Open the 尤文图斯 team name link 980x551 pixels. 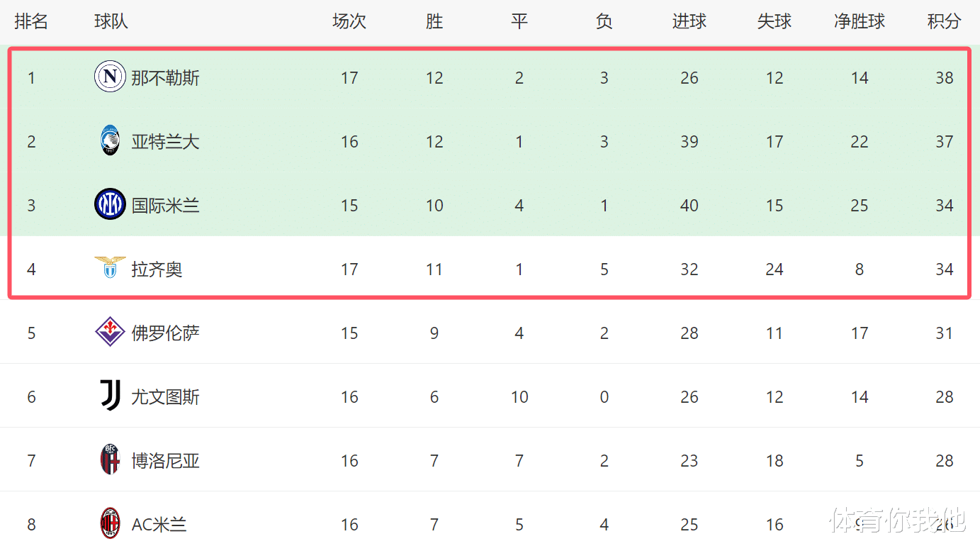pyautogui.click(x=166, y=396)
